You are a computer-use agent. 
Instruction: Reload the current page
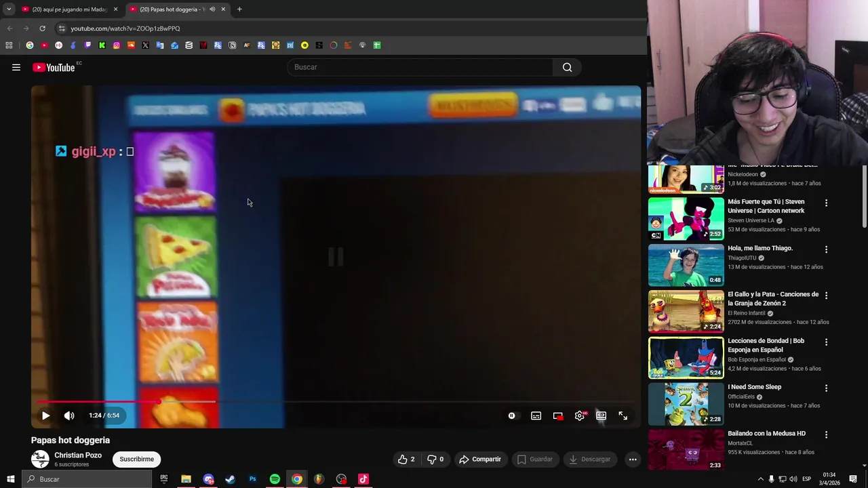click(42, 28)
